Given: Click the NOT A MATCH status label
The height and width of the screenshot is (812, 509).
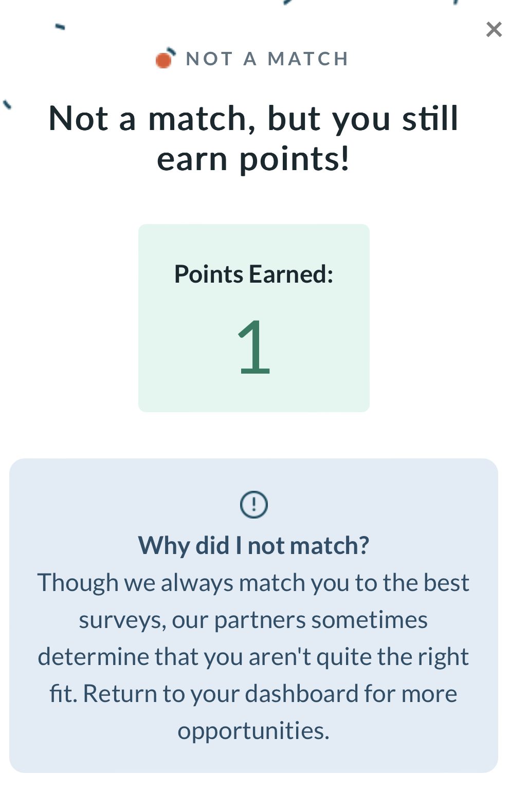Looking at the screenshot, I should (x=267, y=58).
